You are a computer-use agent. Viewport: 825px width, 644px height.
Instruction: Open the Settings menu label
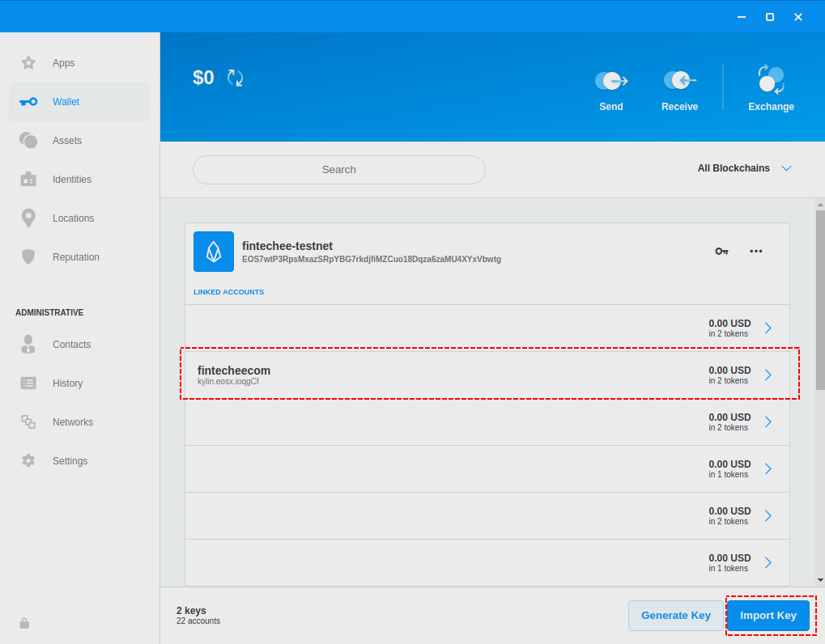pos(70,461)
